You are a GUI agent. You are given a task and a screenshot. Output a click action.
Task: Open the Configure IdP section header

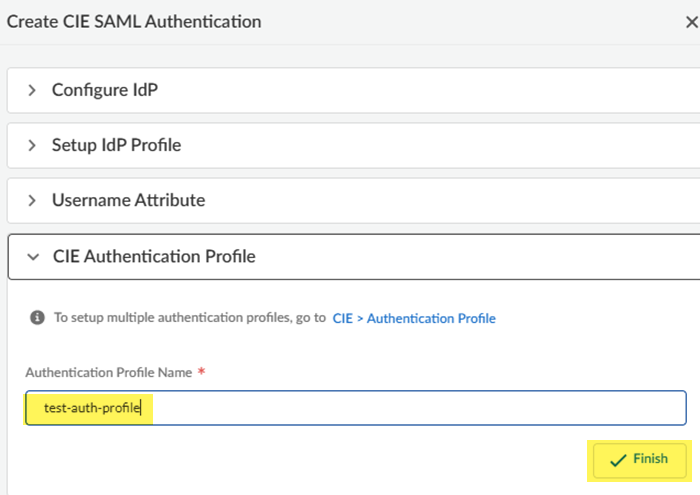105,90
